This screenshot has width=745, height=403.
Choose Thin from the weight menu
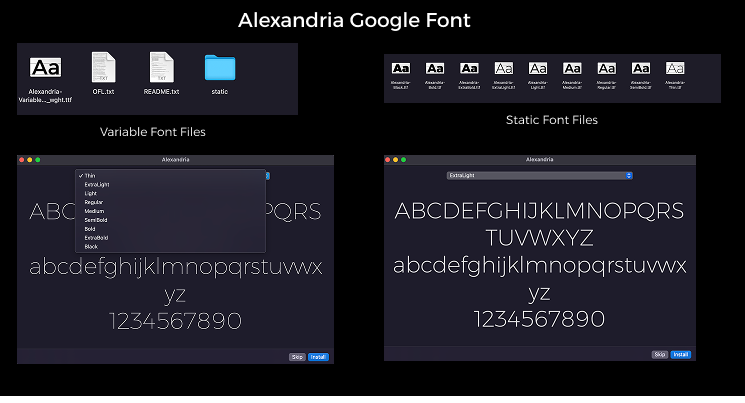coord(170,176)
